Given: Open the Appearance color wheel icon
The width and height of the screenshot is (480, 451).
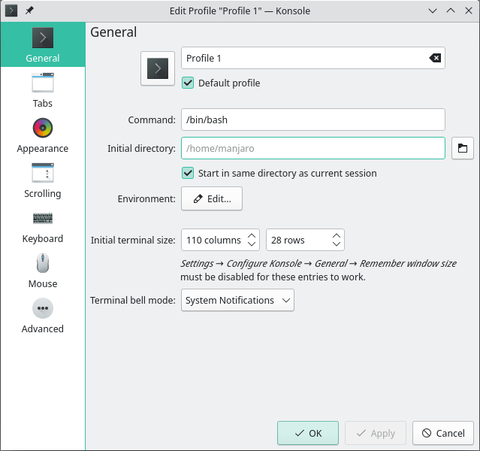Looking at the screenshot, I should tap(43, 128).
